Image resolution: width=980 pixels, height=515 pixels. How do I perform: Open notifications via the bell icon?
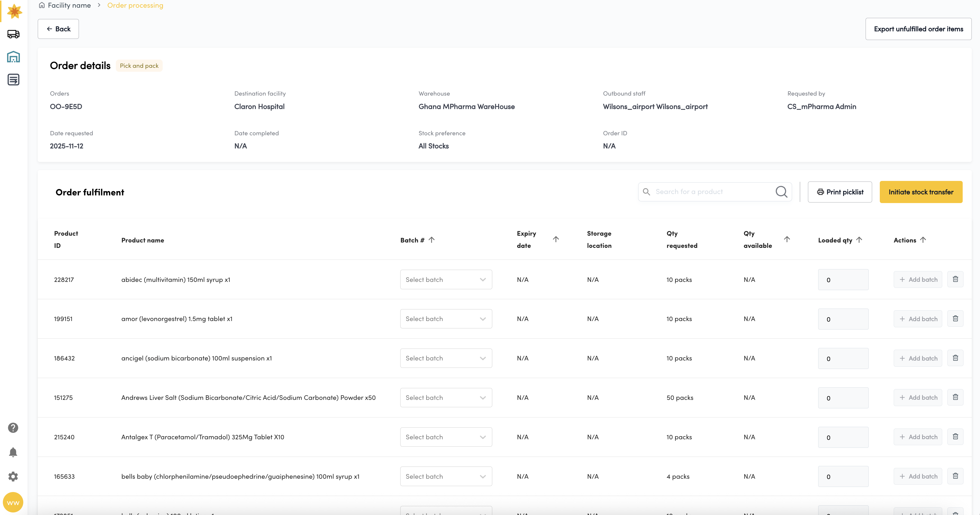(13, 452)
